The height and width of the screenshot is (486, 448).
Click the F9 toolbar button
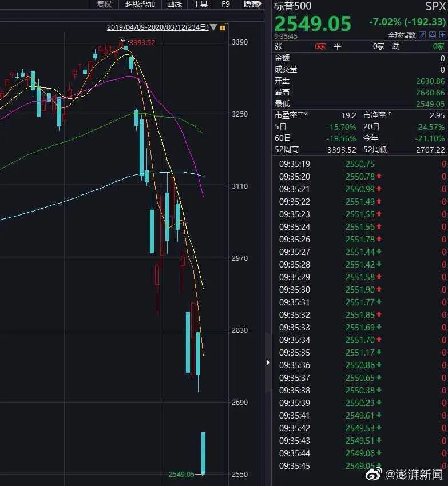click(x=225, y=5)
